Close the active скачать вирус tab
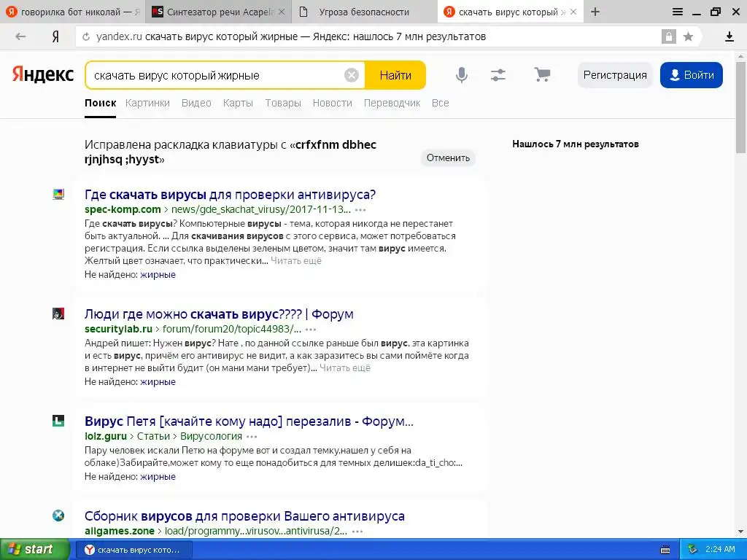The height and width of the screenshot is (560, 747). tap(573, 12)
